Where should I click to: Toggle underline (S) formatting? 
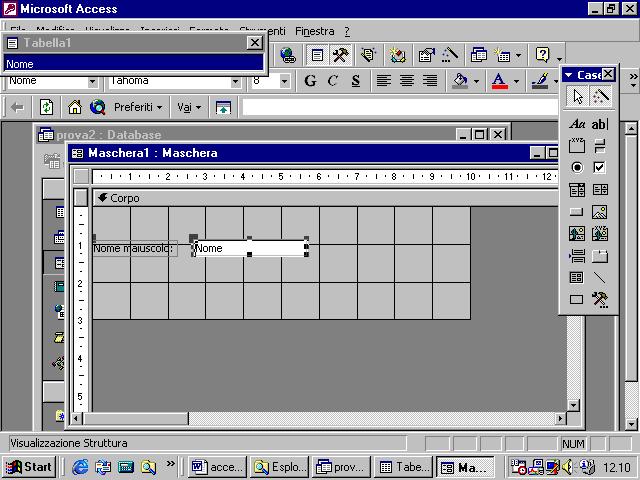click(x=356, y=81)
